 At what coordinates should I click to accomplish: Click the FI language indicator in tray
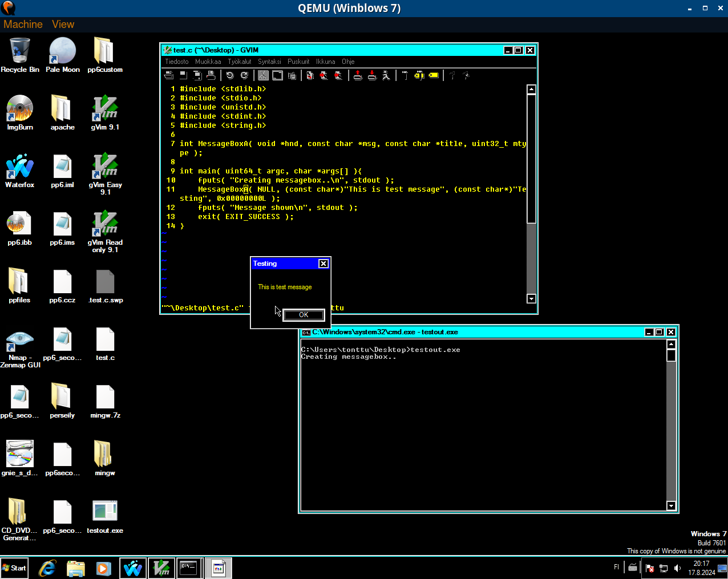pyautogui.click(x=616, y=567)
